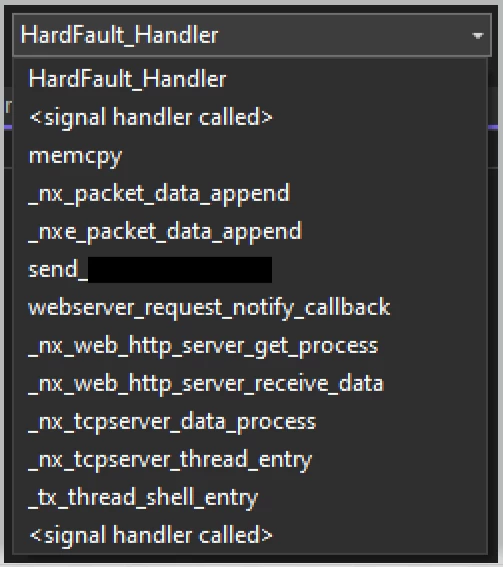Switch to the ThreadX shell entry frame
This screenshot has height=567, width=503.
[251, 498]
